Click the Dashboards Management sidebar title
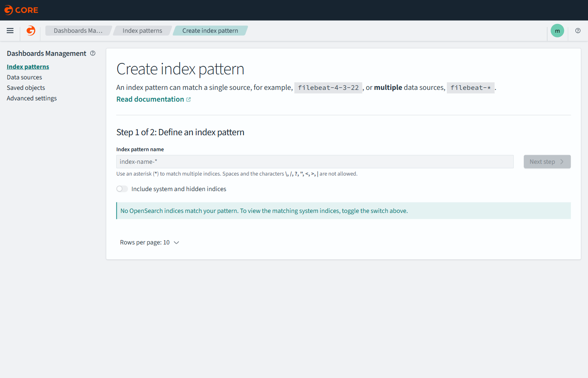588x378 pixels. click(x=46, y=53)
